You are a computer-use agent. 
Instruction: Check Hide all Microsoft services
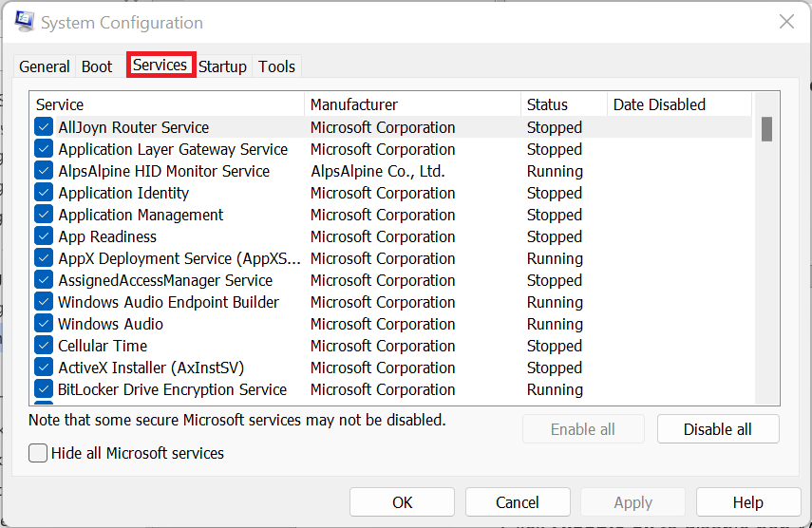(38, 453)
